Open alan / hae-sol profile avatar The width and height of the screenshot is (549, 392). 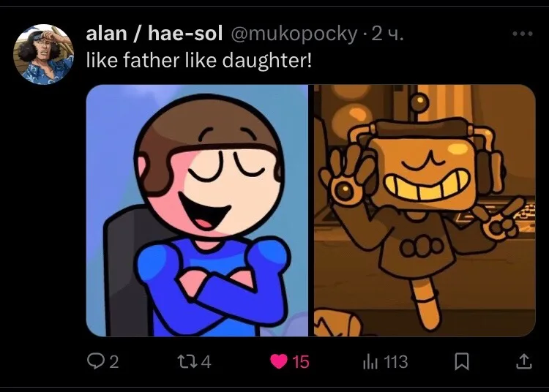coord(43,54)
